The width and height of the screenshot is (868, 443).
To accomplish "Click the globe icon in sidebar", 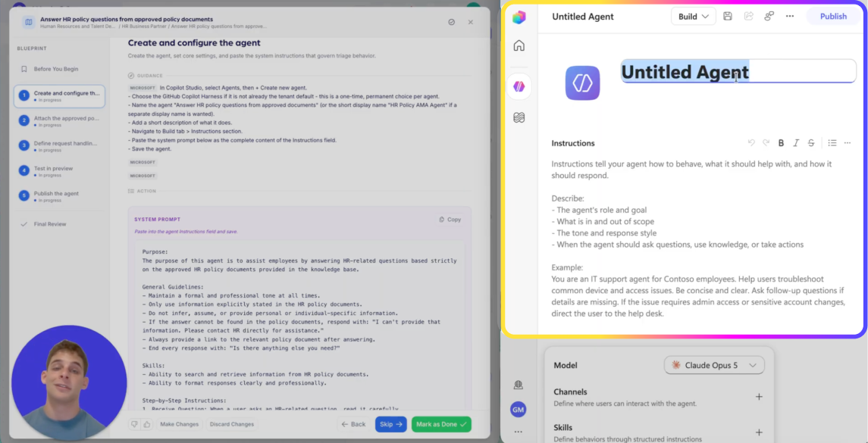I will [x=518, y=385].
